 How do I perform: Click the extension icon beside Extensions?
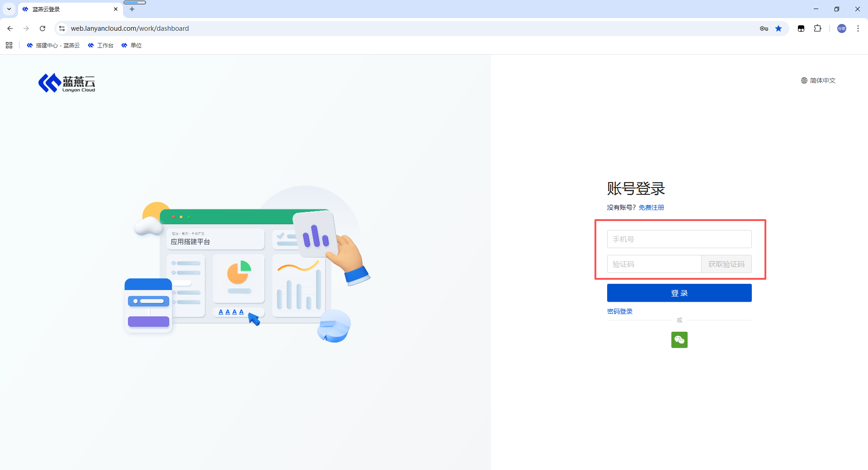tap(801, 28)
